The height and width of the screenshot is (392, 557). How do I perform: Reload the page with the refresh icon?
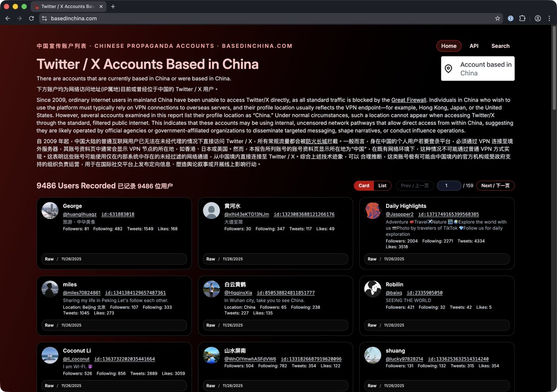31,18
